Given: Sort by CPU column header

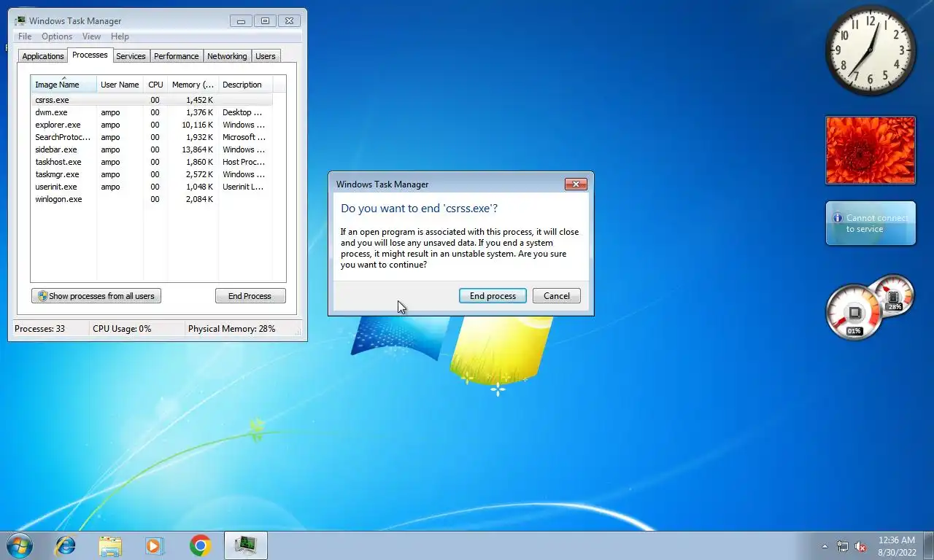Looking at the screenshot, I should (x=155, y=85).
